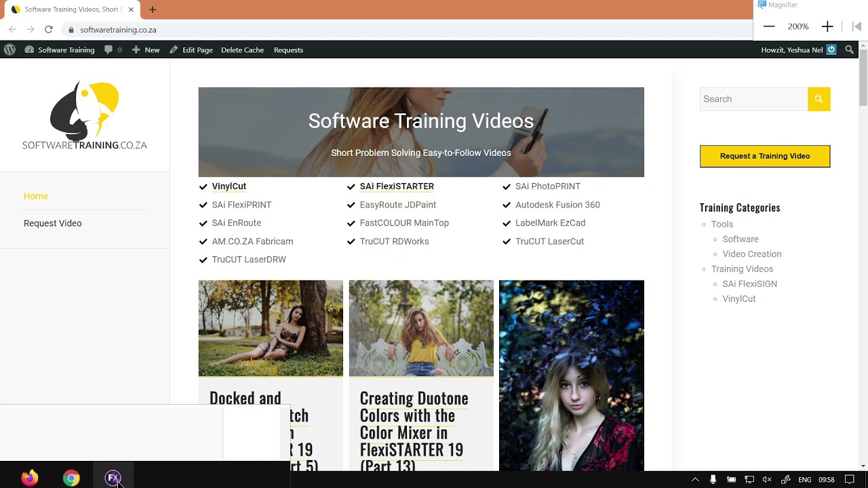Click LabelMark EzCad list item
Screen dimensions: 868x488
point(550,223)
